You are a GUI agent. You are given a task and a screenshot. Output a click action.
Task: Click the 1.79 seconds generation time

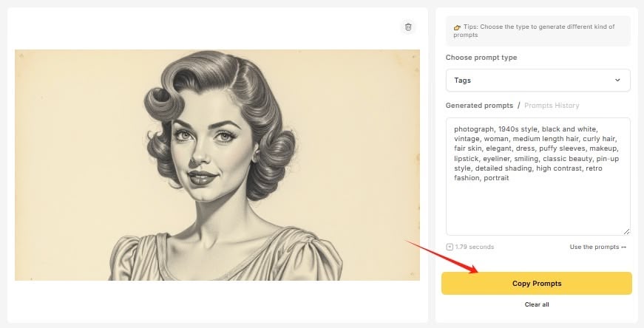point(475,247)
